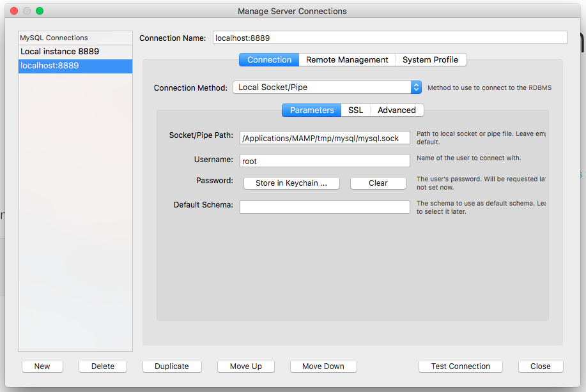Open the Connection Method dropdown

[327, 87]
